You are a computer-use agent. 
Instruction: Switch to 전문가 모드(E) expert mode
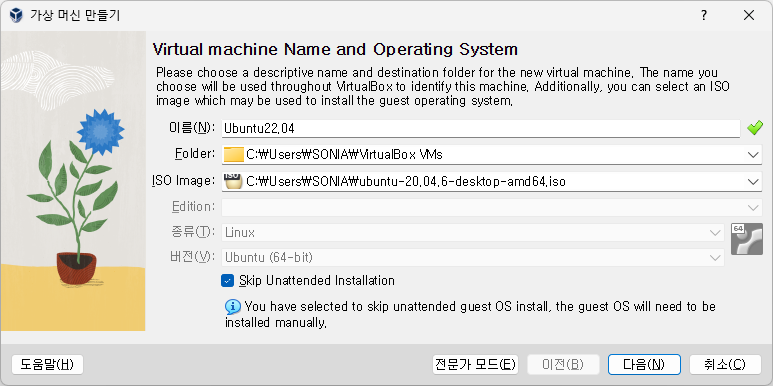(475, 365)
